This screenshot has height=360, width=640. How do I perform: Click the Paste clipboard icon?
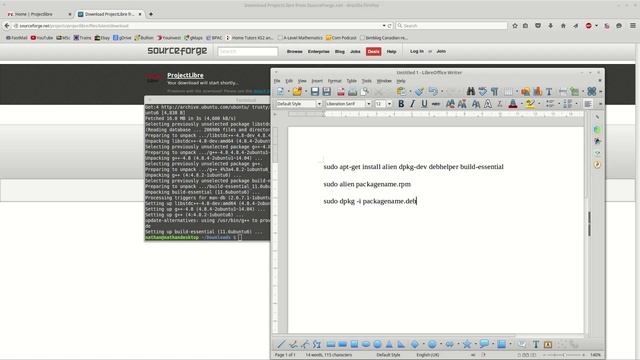pos(401,91)
